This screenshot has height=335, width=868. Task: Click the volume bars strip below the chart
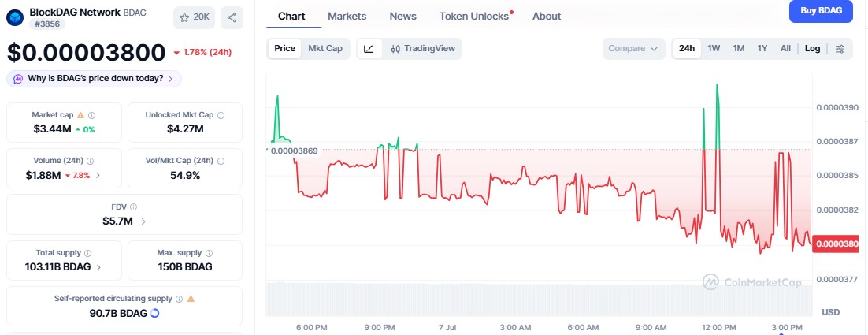tap(539, 299)
